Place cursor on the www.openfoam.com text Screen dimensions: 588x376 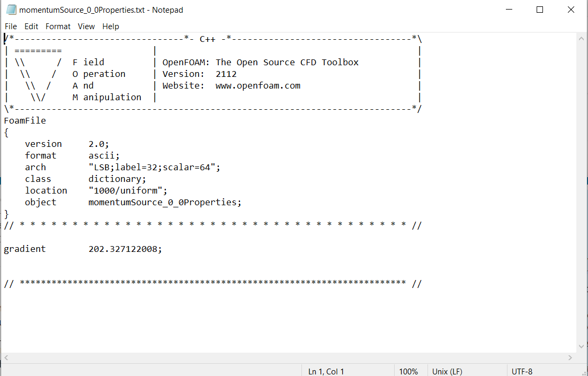pyautogui.click(x=258, y=85)
